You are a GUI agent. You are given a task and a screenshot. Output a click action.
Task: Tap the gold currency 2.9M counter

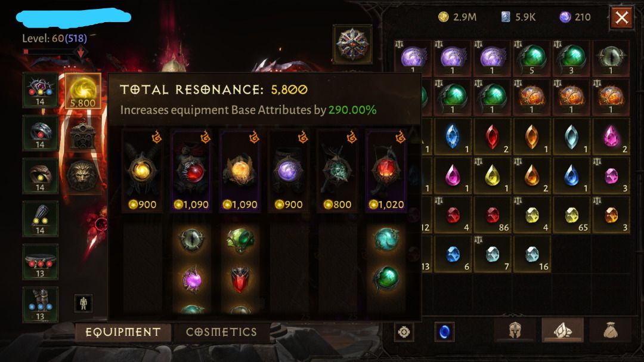[457, 17]
